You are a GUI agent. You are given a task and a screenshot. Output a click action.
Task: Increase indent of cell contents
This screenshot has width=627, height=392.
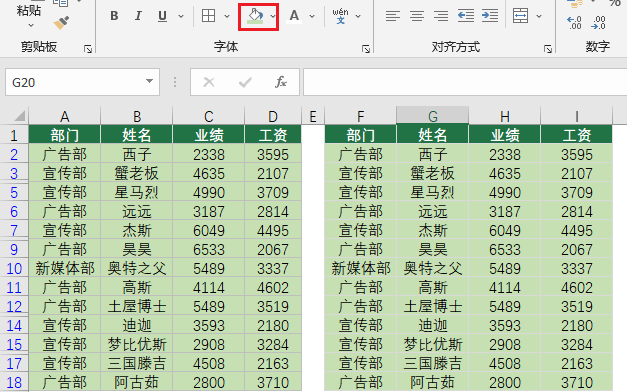pos(490,16)
